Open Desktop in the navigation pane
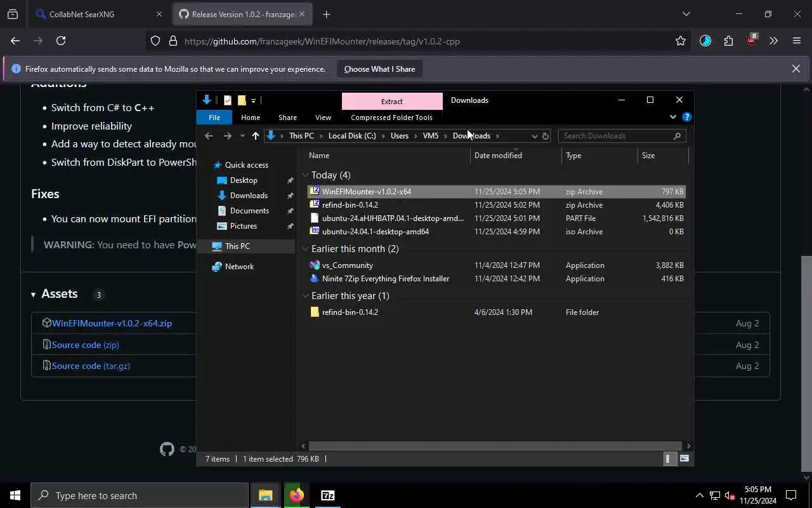Image resolution: width=812 pixels, height=508 pixels. coord(244,180)
